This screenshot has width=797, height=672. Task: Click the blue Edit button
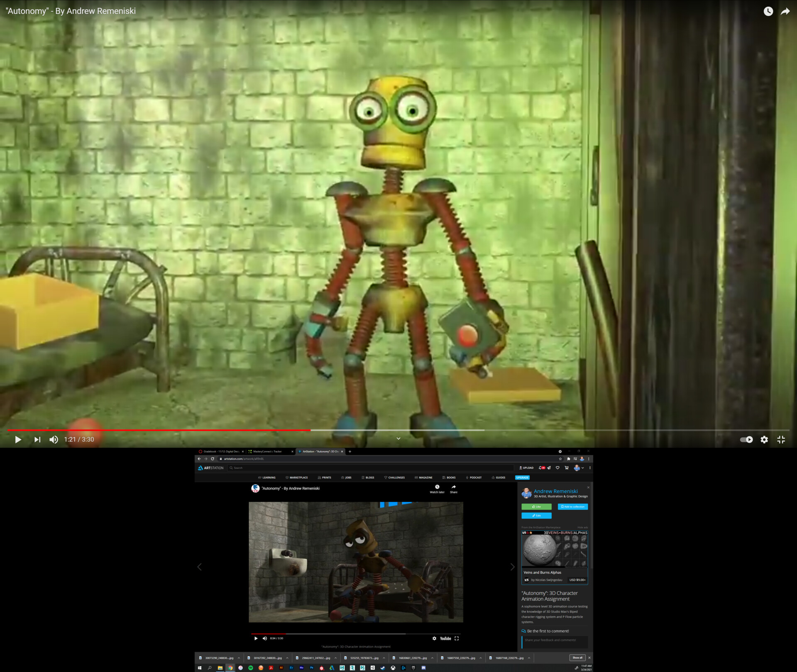(x=536, y=516)
